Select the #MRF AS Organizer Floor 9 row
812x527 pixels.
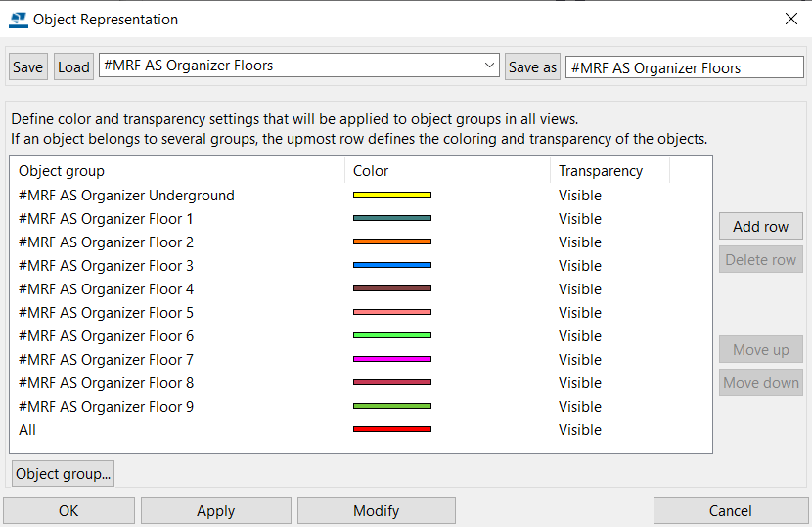coord(361,407)
